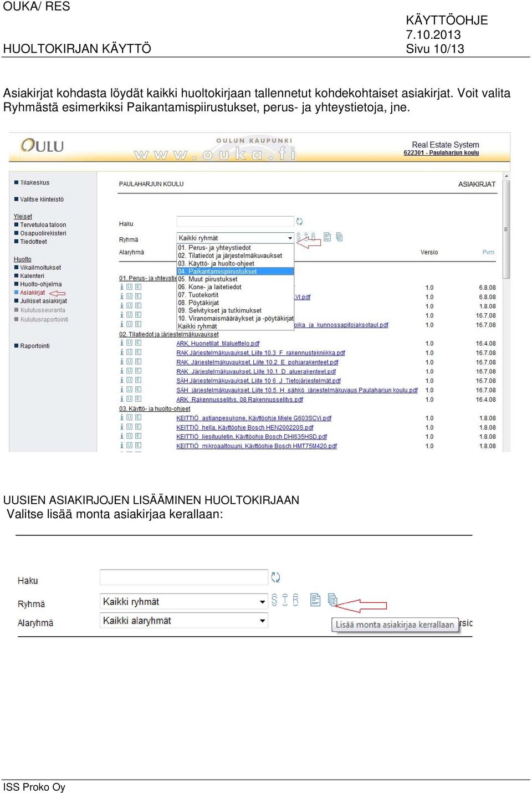Select '04. Paikantamispiirustukset' option
Screen dimensions: 532x793
tap(235, 271)
